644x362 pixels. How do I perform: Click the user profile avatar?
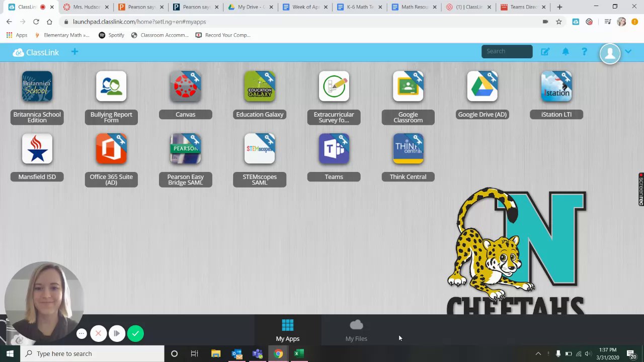(x=610, y=54)
